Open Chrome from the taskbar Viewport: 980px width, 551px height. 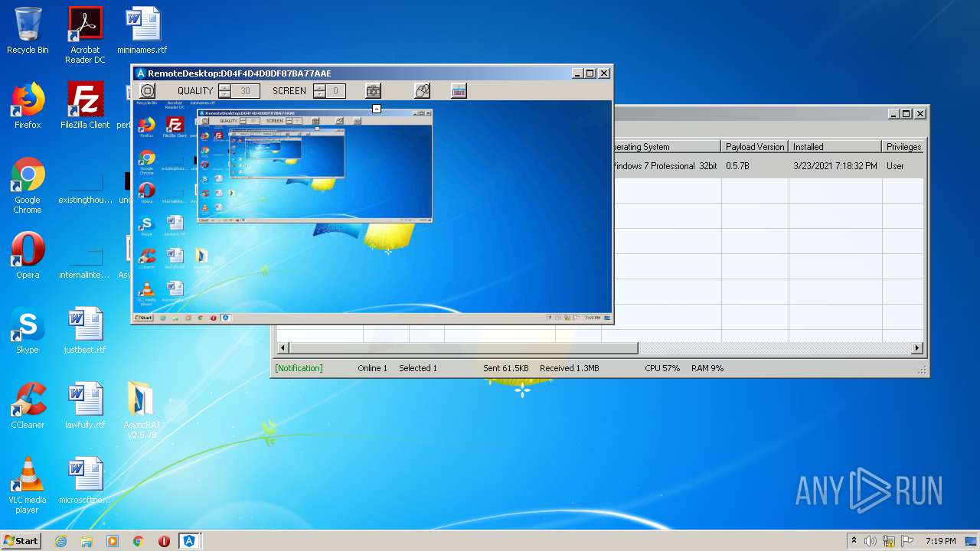coord(138,541)
